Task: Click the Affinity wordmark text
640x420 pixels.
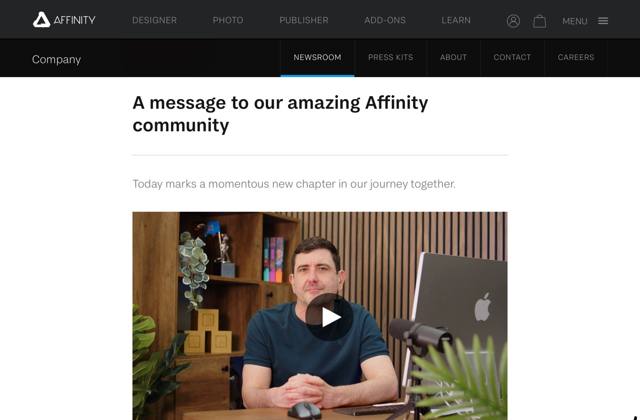Action: 74,20
